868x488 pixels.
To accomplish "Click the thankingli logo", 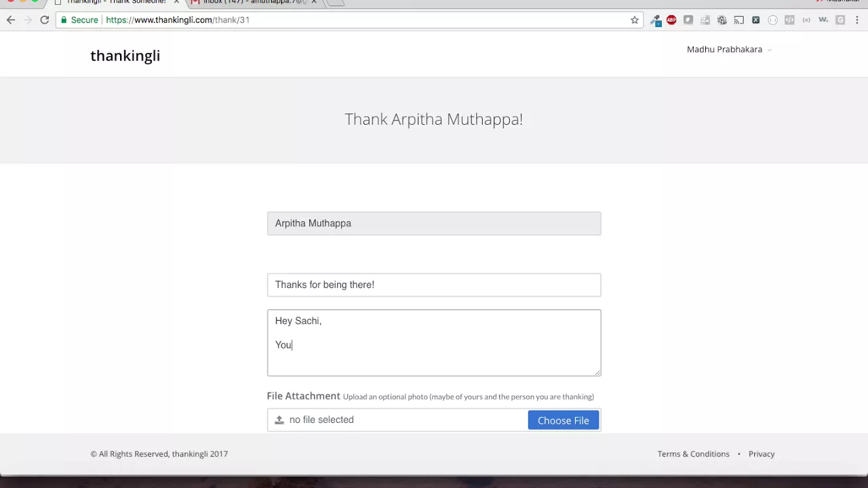I will (125, 56).
